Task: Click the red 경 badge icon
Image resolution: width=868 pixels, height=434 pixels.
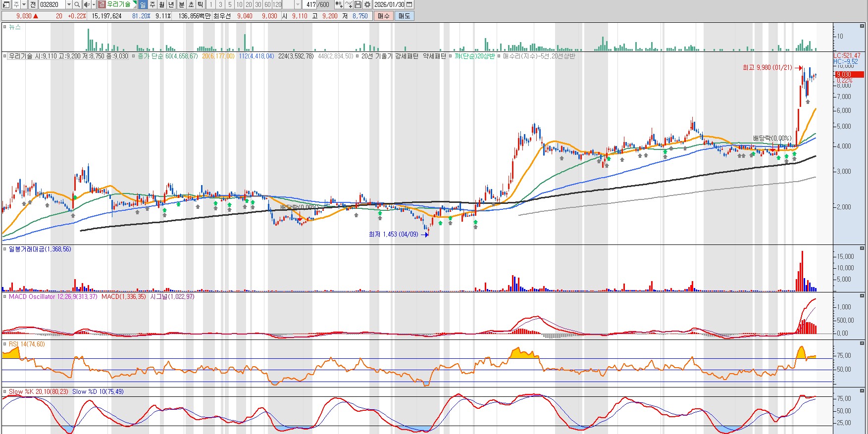Action: (102, 4)
